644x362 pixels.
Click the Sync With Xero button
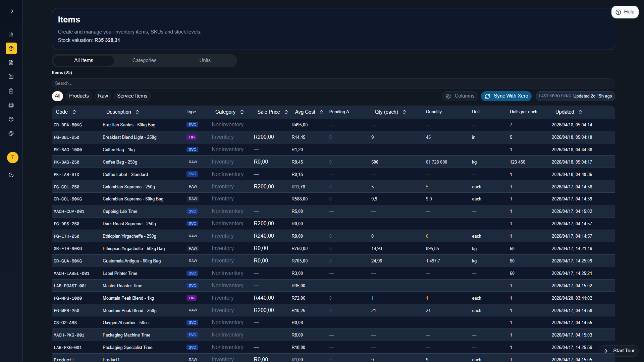[x=506, y=96]
